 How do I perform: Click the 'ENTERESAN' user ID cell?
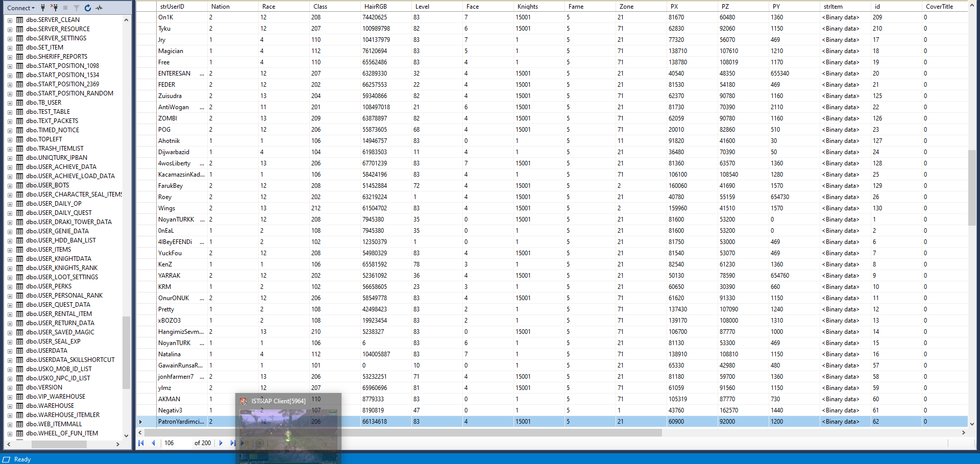point(182,74)
